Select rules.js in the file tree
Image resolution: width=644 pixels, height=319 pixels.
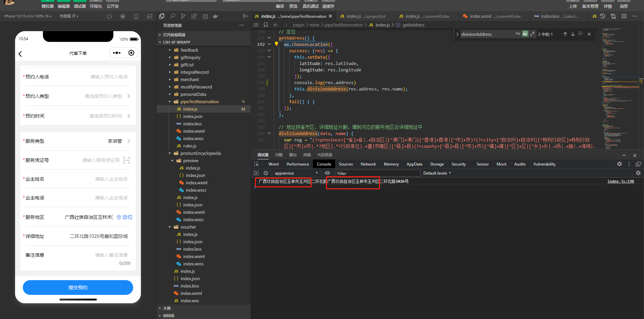tap(190, 146)
